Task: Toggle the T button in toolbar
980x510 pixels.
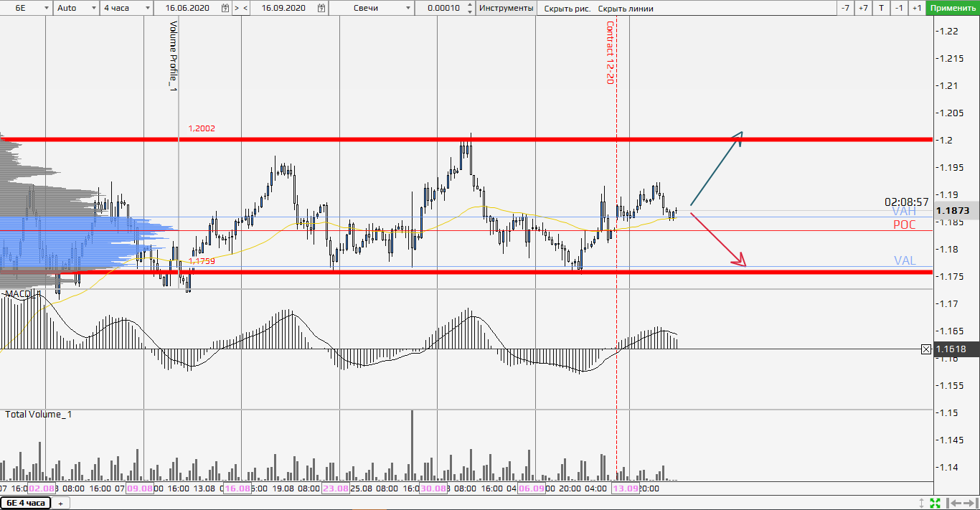Action: pyautogui.click(x=881, y=8)
